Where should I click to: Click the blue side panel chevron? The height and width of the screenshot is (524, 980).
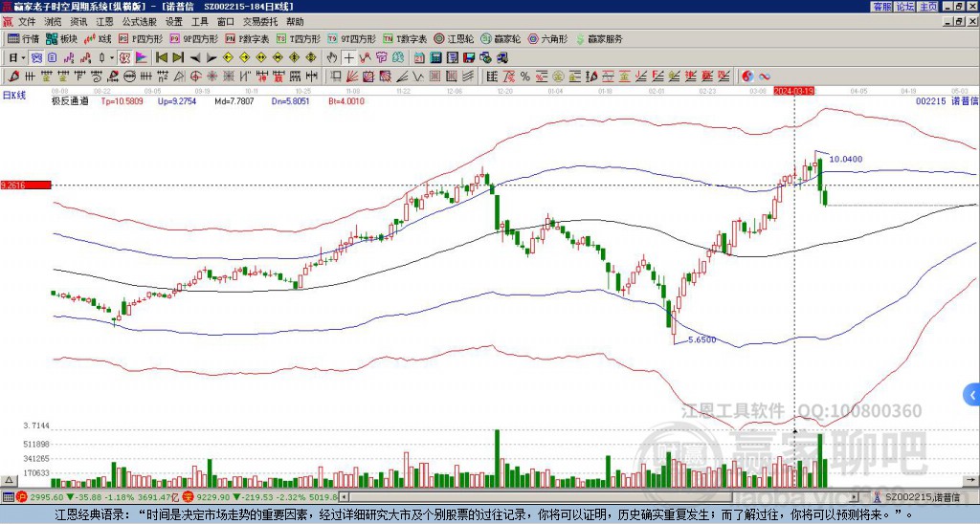click(x=972, y=395)
